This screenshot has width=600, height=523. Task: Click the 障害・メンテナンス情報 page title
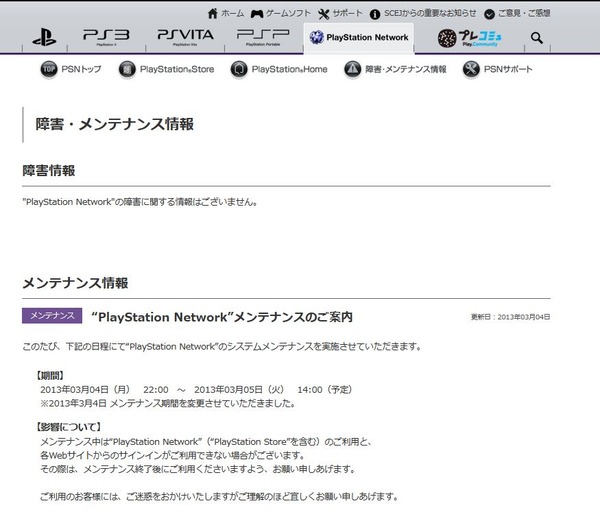114,124
